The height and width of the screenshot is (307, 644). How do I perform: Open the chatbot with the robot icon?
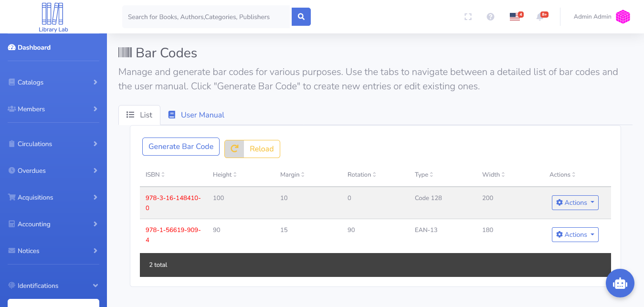(620, 283)
